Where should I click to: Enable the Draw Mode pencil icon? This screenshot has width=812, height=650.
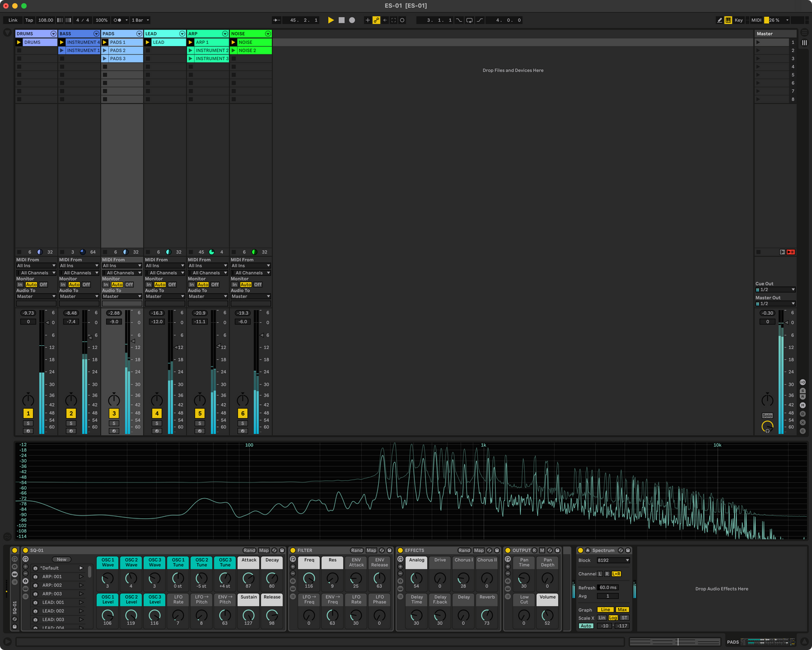coord(720,20)
